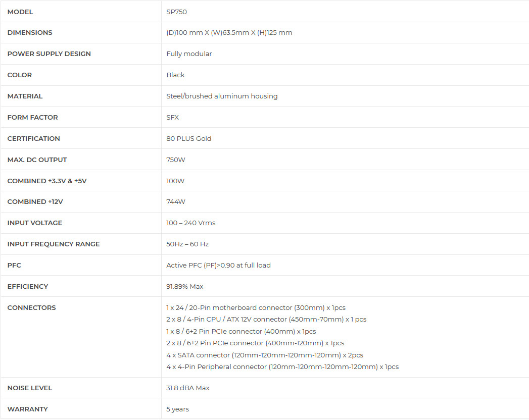Select the SP750 model value

click(176, 12)
